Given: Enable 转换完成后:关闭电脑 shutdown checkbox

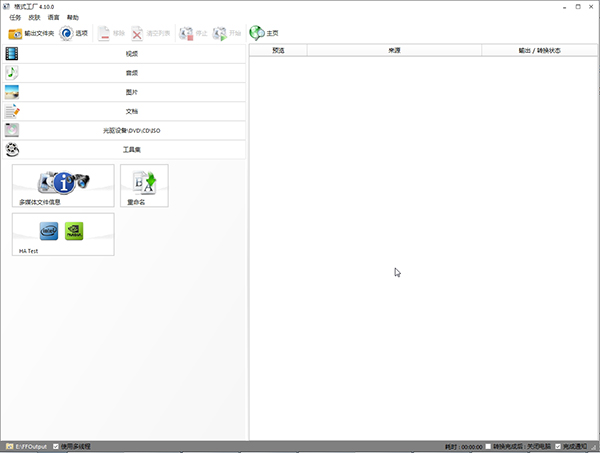Looking at the screenshot, I should click(x=488, y=446).
